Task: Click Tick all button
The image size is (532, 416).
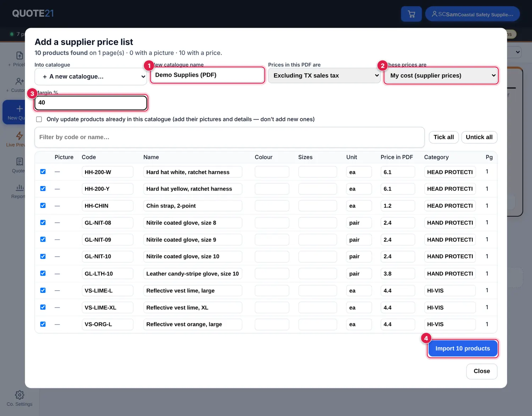Action: (444, 137)
